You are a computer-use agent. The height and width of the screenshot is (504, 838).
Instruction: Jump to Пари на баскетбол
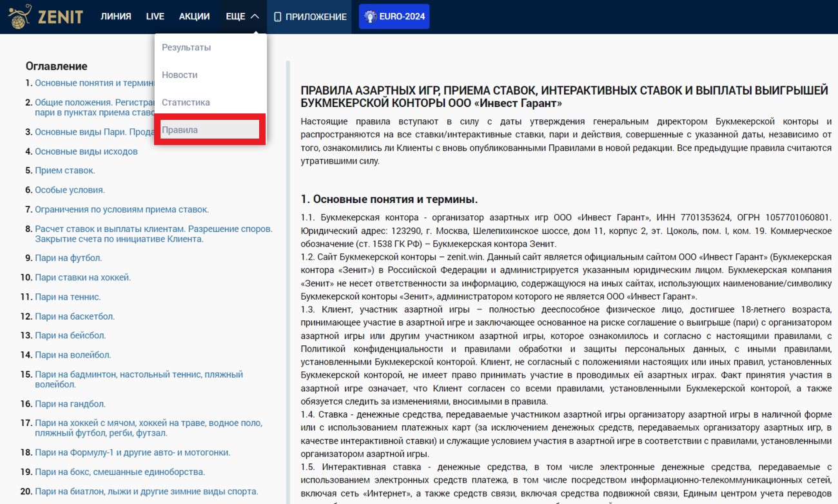75,316
